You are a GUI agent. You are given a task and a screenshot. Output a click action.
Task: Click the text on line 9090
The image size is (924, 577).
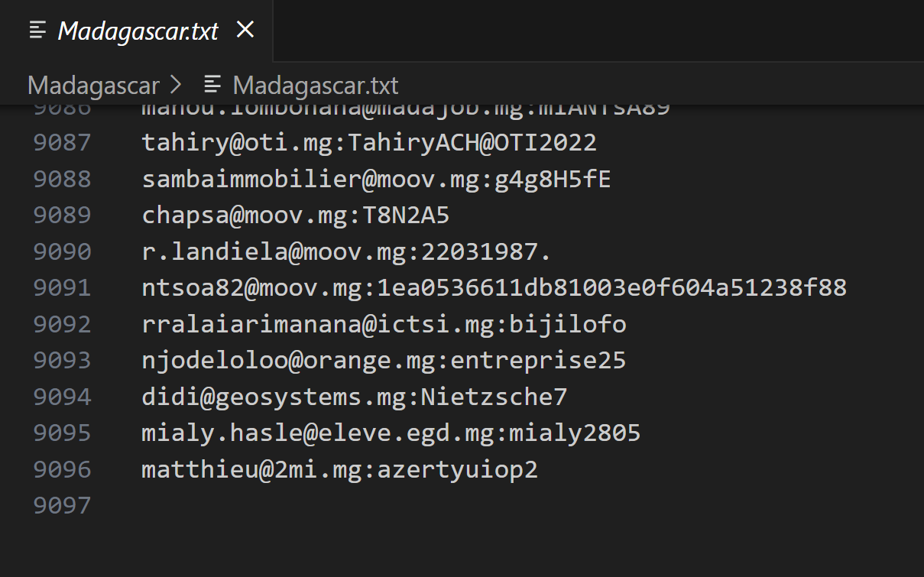point(345,251)
